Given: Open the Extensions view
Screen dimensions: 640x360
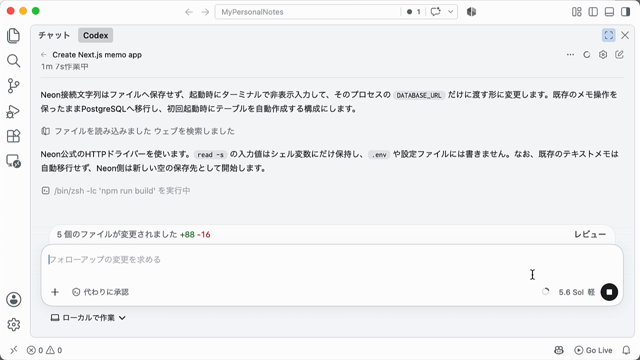Looking at the screenshot, I should (13, 136).
